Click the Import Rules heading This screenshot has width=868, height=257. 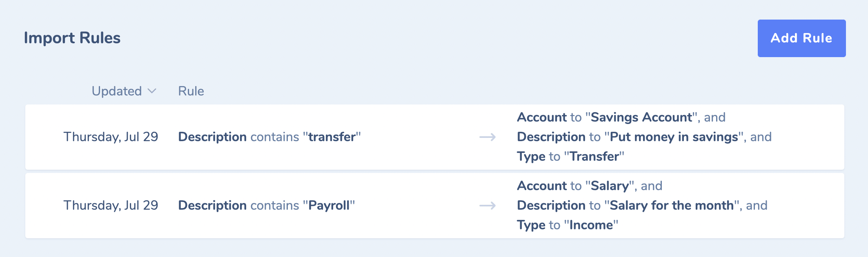click(72, 38)
